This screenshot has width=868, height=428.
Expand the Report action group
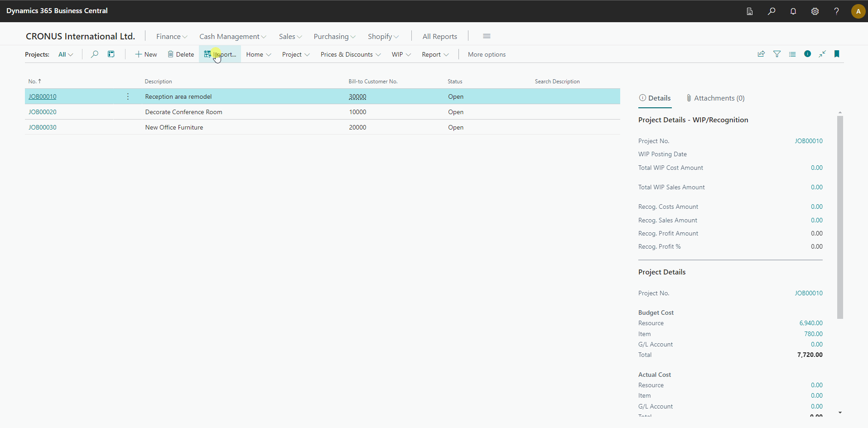pyautogui.click(x=435, y=54)
